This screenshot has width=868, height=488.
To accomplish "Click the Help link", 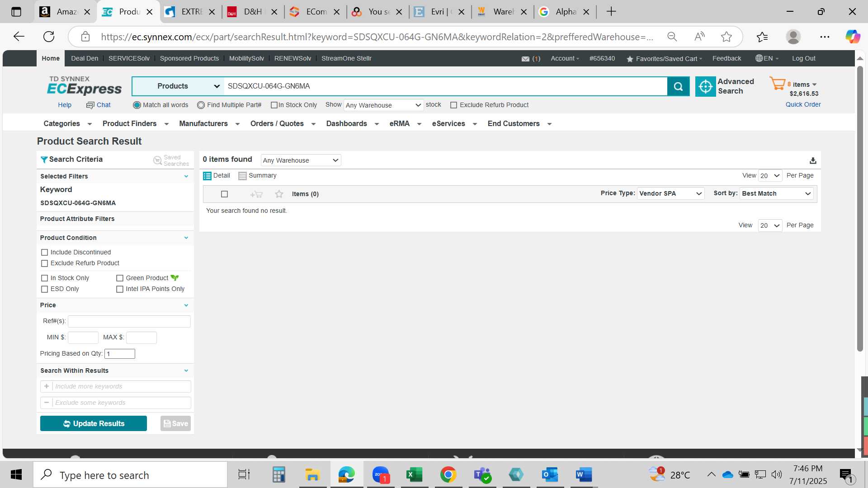I will point(65,105).
